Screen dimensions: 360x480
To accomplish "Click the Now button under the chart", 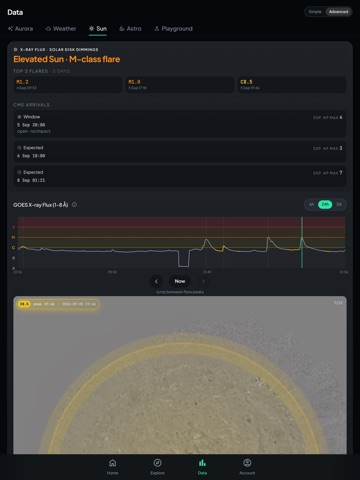I will point(180,281).
